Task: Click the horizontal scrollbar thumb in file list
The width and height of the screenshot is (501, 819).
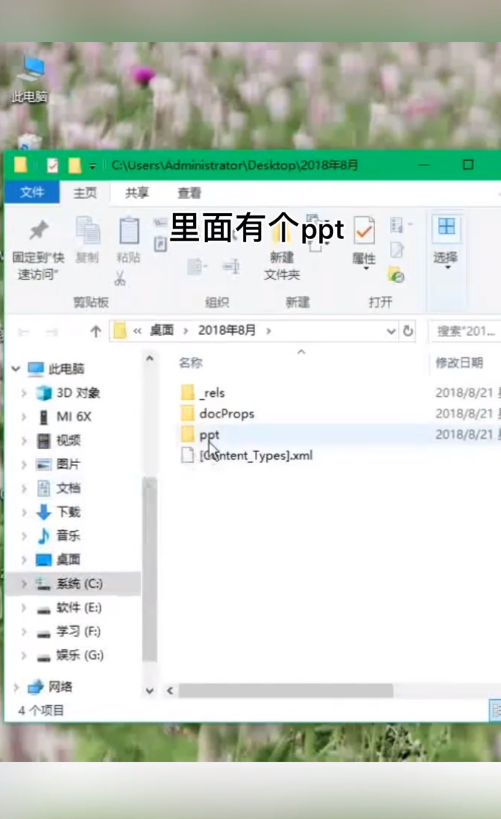Action: point(286,691)
